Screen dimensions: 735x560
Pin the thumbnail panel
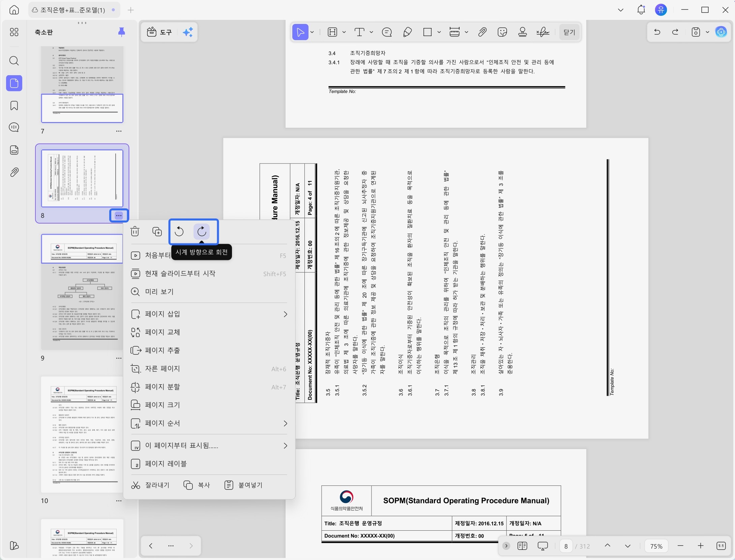pyautogui.click(x=122, y=32)
